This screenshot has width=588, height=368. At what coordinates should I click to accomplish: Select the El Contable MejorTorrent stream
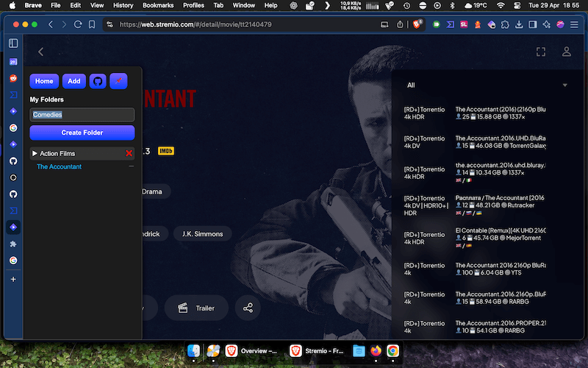(x=475, y=238)
